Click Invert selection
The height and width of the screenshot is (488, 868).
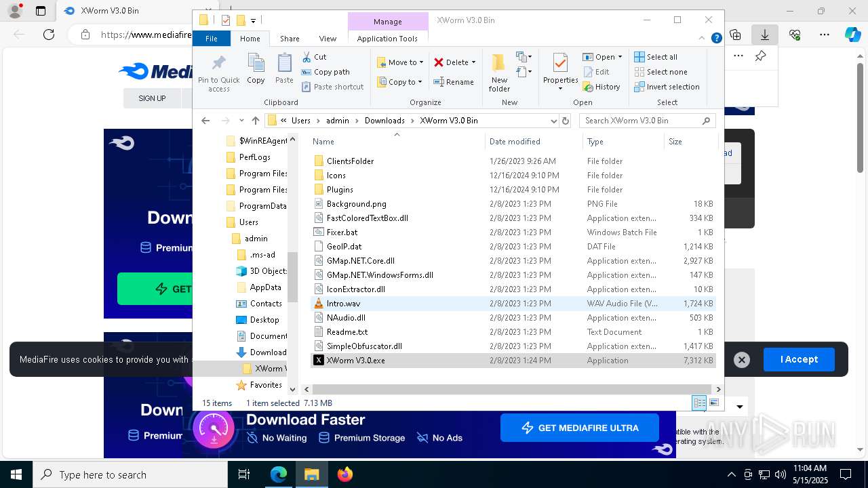[x=667, y=87]
